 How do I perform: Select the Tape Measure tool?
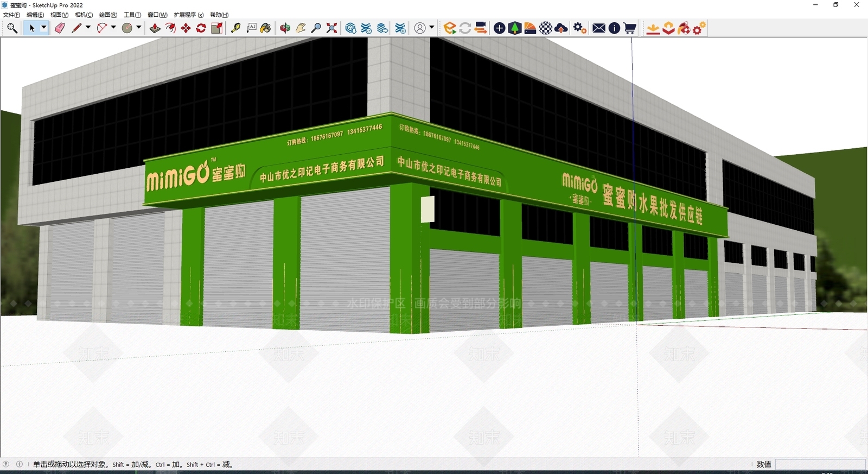point(236,28)
